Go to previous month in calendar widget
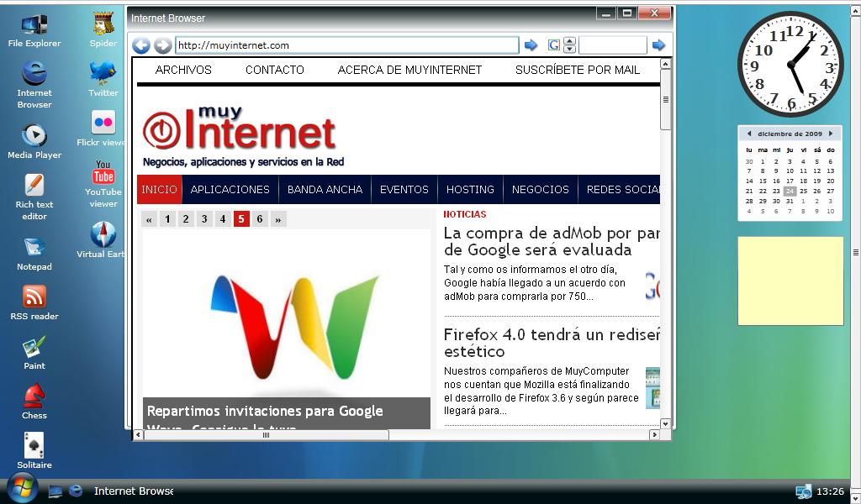This screenshot has width=861, height=504. [749, 134]
